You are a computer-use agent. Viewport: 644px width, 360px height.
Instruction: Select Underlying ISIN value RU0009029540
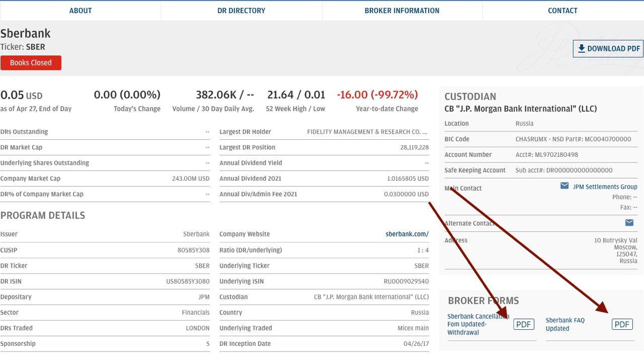point(406,282)
